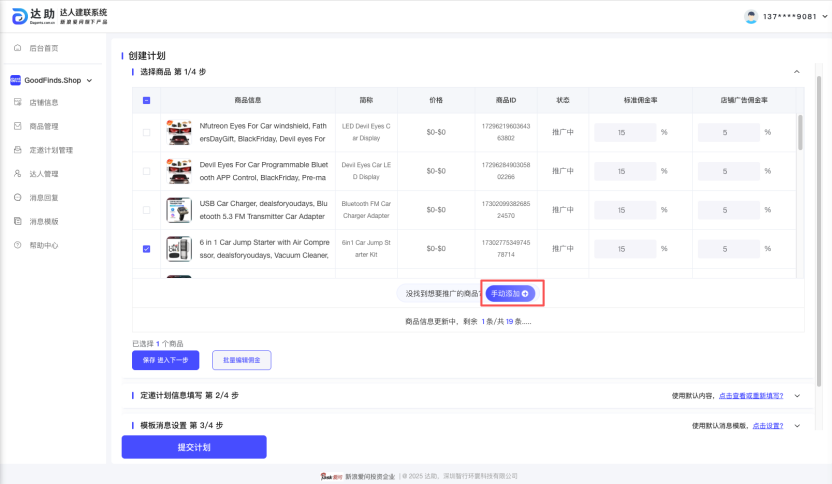The width and height of the screenshot is (832, 484).
Task: Click the user avatar icon at top right
Action: click(x=752, y=16)
